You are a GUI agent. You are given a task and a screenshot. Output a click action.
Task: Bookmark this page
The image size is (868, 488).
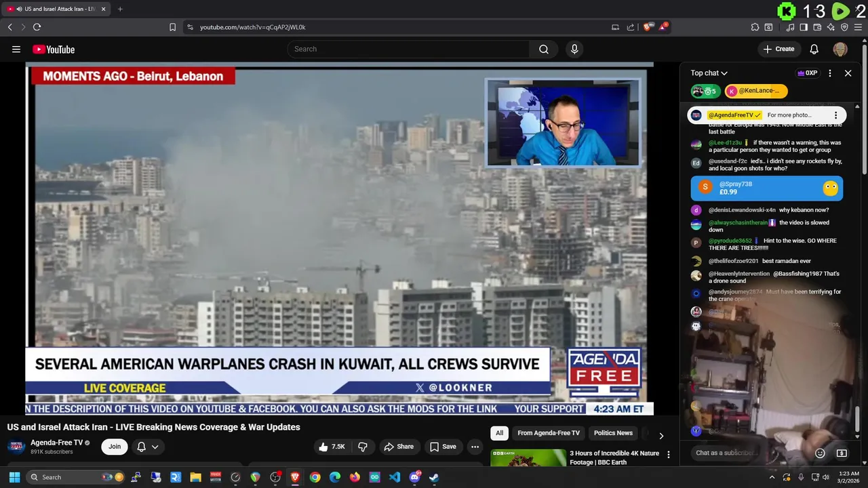pos(172,27)
